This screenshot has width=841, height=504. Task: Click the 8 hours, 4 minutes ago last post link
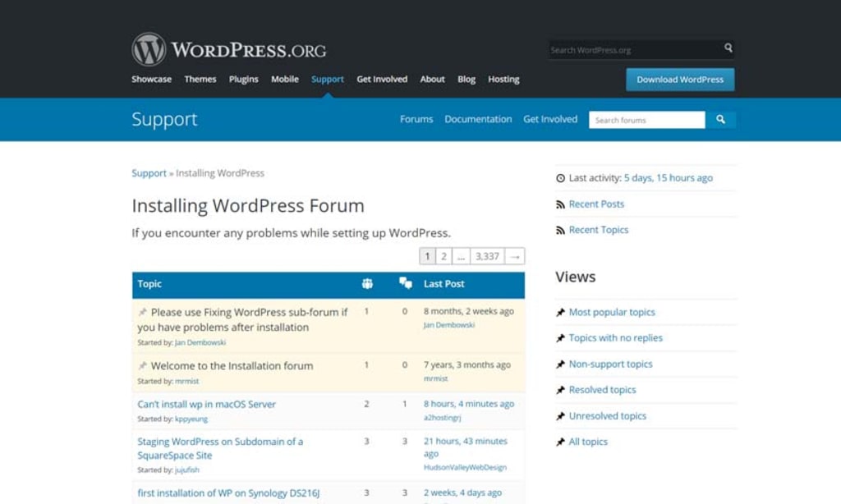pos(469,404)
